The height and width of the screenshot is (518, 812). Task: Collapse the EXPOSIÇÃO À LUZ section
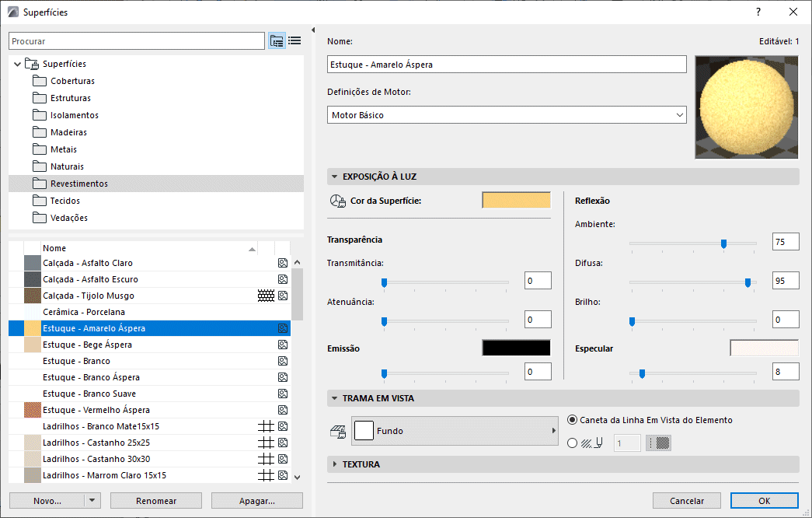pyautogui.click(x=335, y=177)
